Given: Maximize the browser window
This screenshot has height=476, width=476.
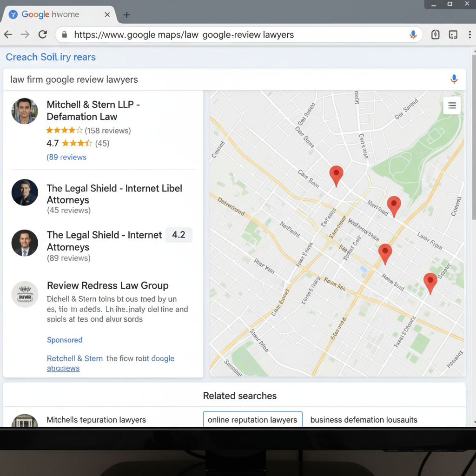Looking at the screenshot, I should [450, 4].
